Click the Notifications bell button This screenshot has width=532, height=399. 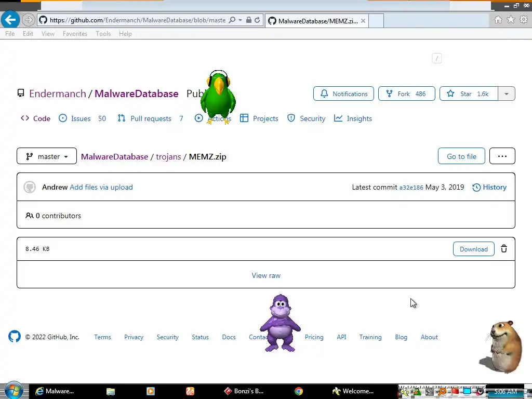coord(343,94)
